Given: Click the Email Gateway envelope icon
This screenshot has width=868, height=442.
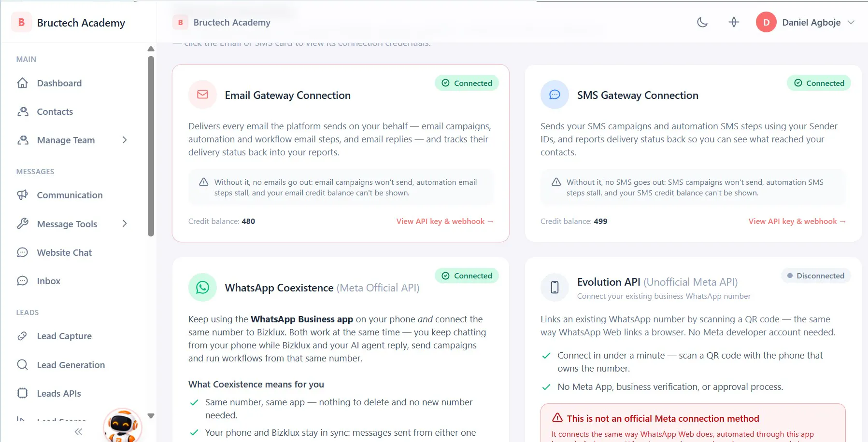Looking at the screenshot, I should [x=203, y=95].
